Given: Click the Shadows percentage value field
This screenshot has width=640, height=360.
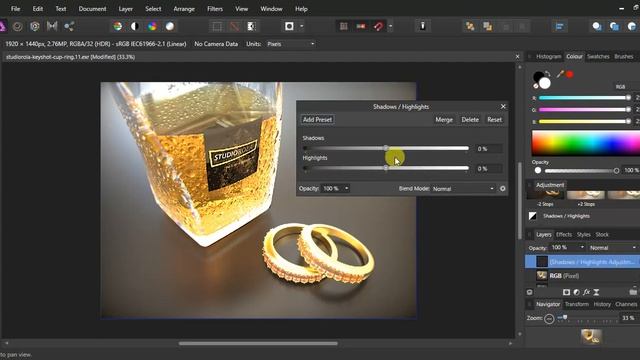Looking at the screenshot, I should [488, 149].
